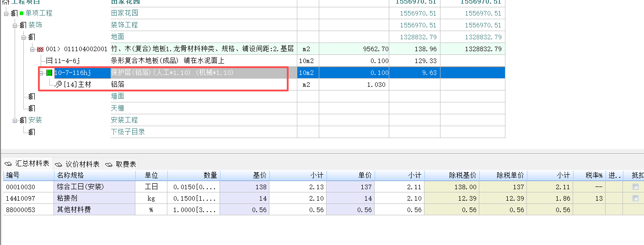Toggle the 抵扣 checkbox for 综合工日(安装)
Screen dimensions: 644x245
point(635,186)
